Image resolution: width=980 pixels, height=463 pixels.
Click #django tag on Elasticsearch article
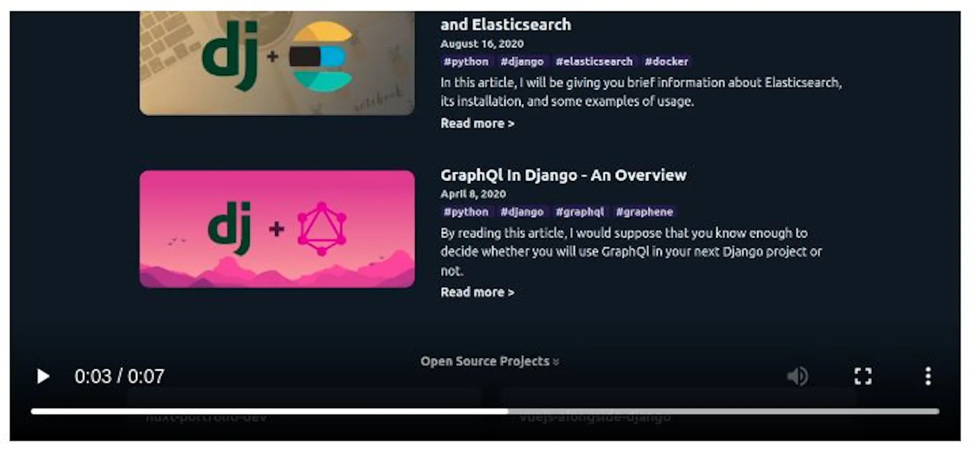pos(522,62)
